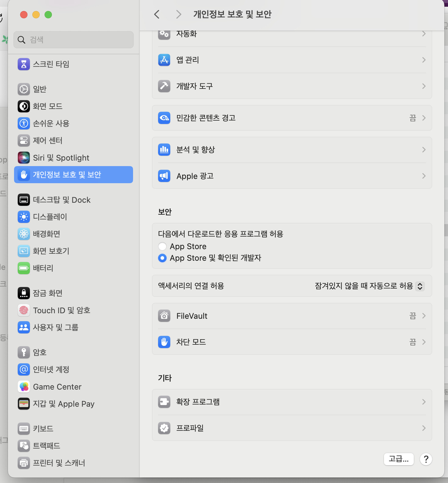Click the 개발자 도구 hammer icon

[x=164, y=86]
